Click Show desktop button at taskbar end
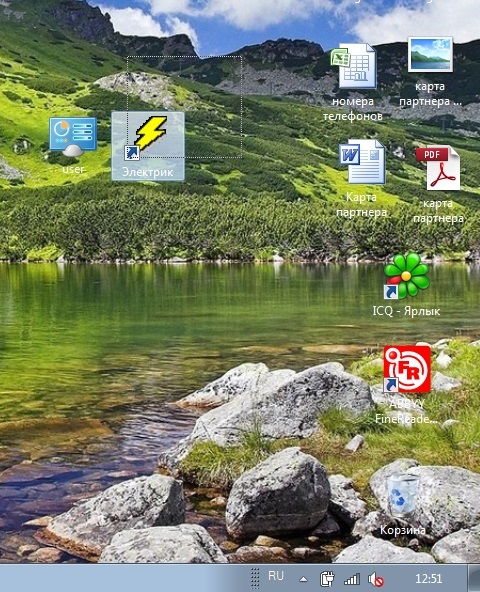The height and width of the screenshot is (592, 480). pos(474,578)
